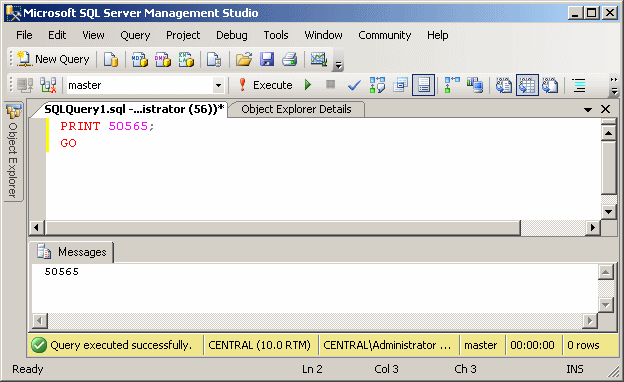The image size is (624, 382).
Task: Click the Parse checkmark icon
Action: [x=354, y=85]
